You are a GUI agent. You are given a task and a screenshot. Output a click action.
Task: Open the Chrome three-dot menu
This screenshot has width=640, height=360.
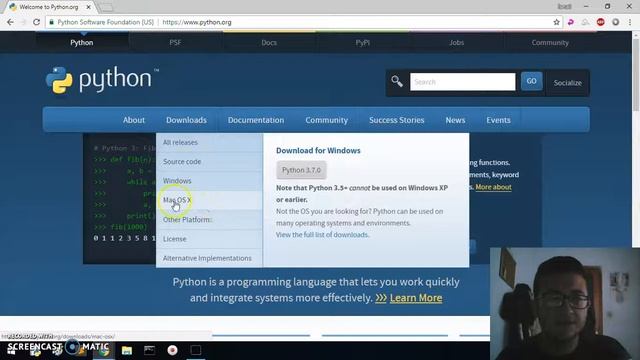click(x=630, y=22)
